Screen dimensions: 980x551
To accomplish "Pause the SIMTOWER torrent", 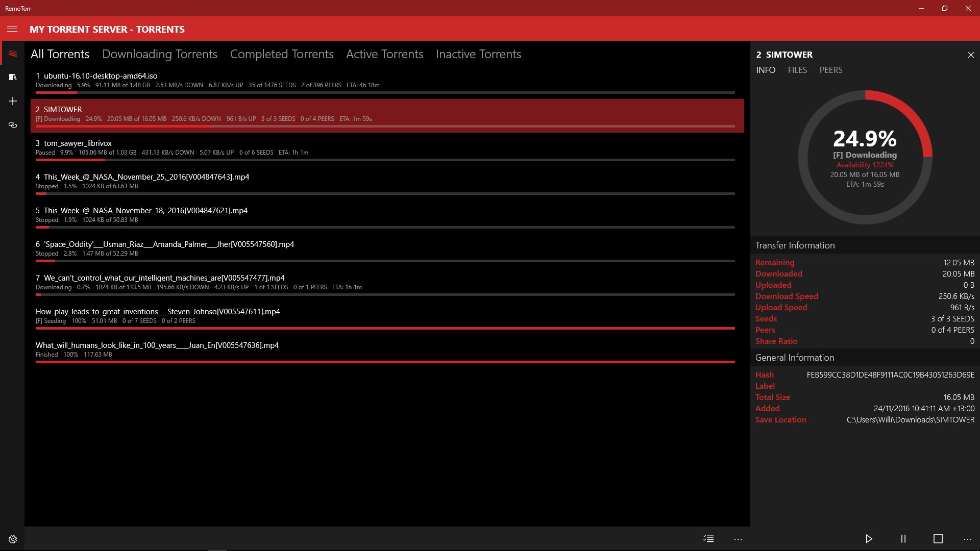I will point(903,539).
